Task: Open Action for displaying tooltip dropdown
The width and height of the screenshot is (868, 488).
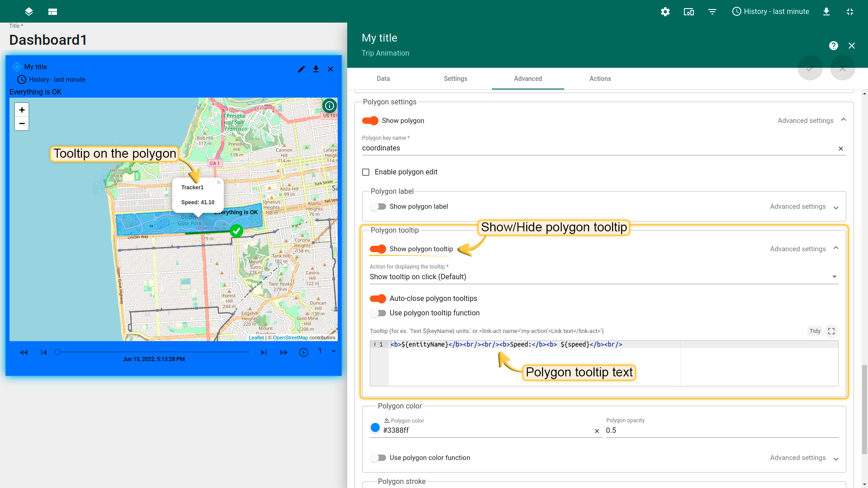Action: click(604, 277)
